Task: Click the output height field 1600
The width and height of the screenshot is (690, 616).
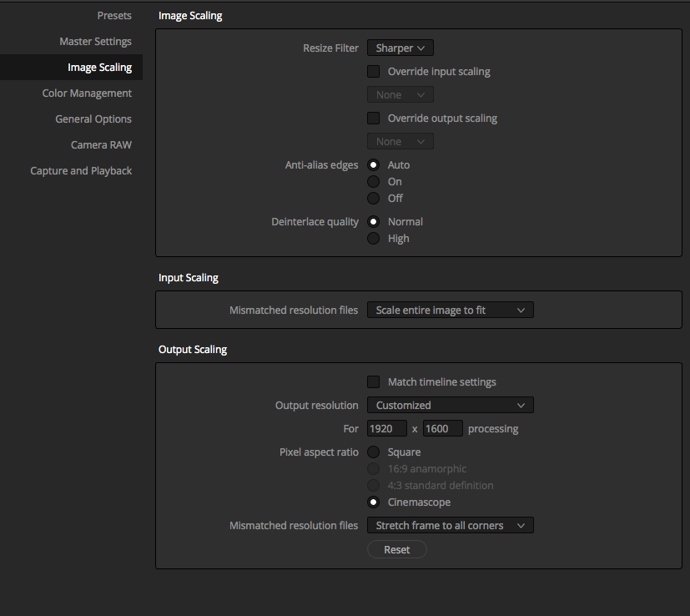Action: click(x=443, y=428)
